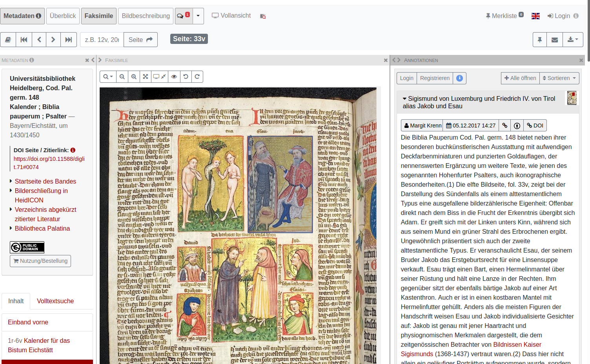Click left chevron in Annotationen header
This screenshot has height=364, width=590.
click(x=394, y=60)
